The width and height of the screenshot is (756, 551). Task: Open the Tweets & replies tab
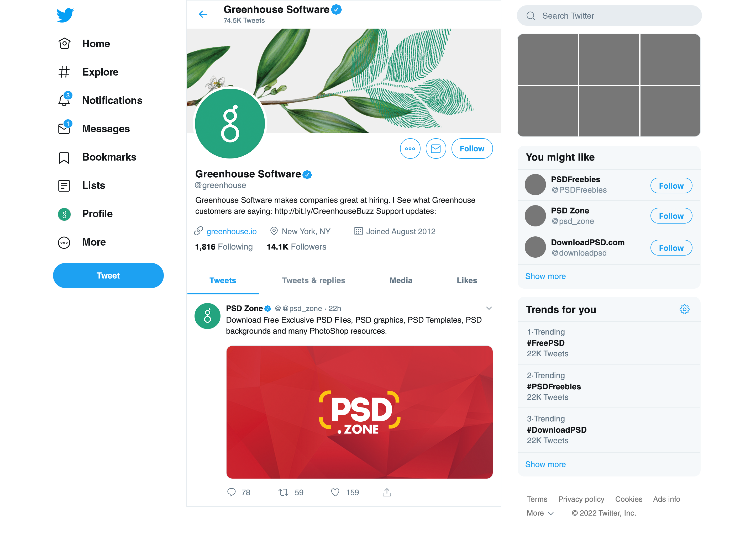pyautogui.click(x=313, y=280)
